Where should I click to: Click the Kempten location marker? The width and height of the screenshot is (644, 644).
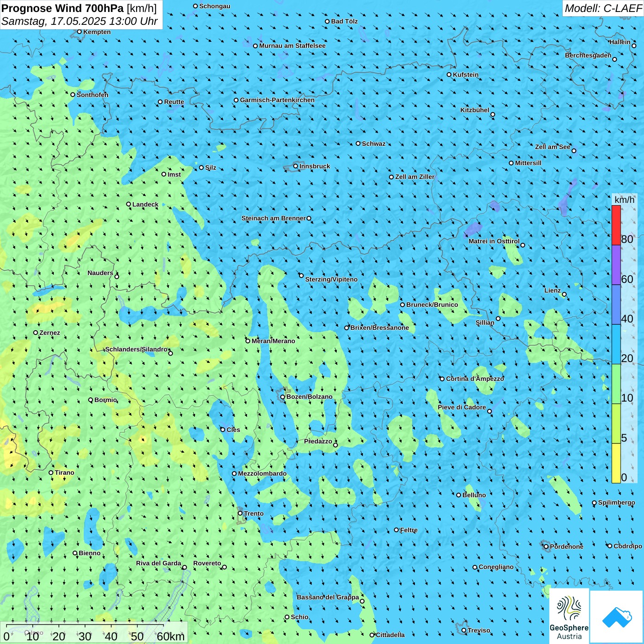tap(79, 32)
